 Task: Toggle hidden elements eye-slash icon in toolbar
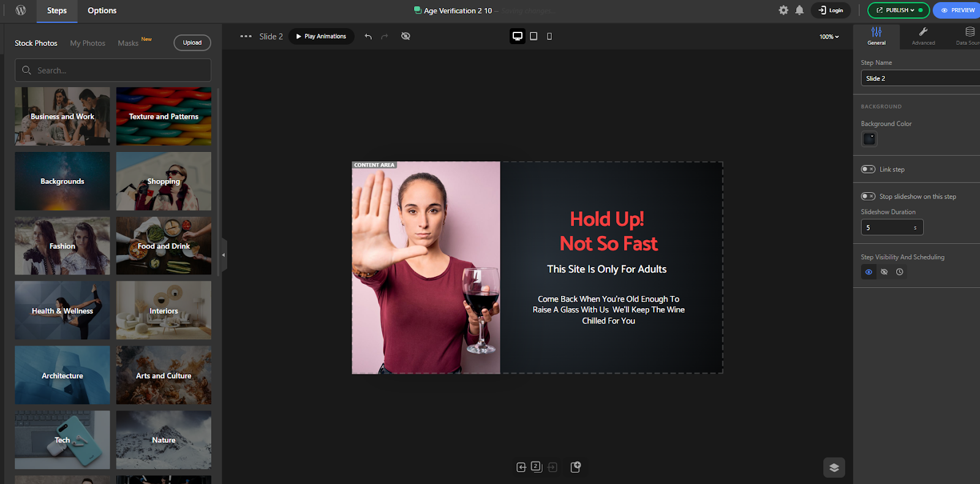click(405, 36)
